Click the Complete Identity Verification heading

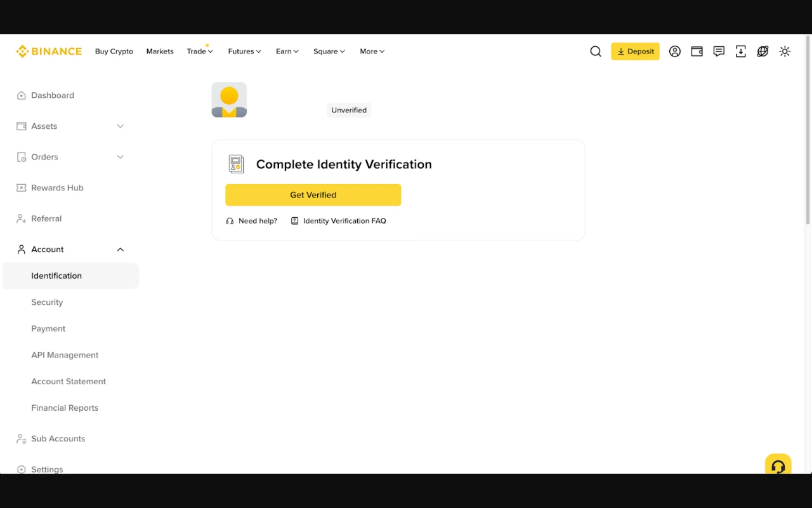tap(344, 164)
